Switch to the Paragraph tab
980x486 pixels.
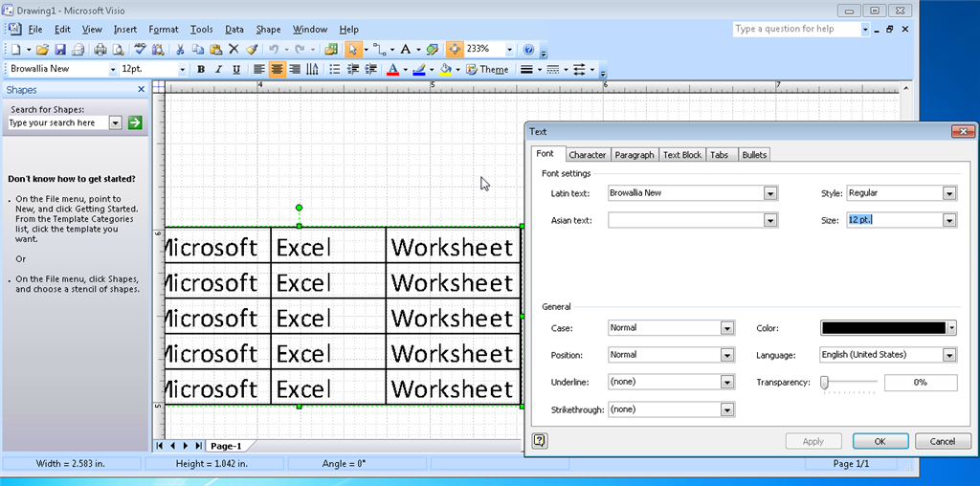point(635,155)
